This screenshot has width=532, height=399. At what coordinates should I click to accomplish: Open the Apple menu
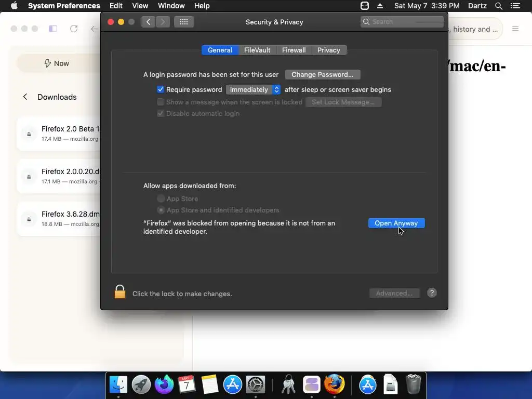pos(14,6)
